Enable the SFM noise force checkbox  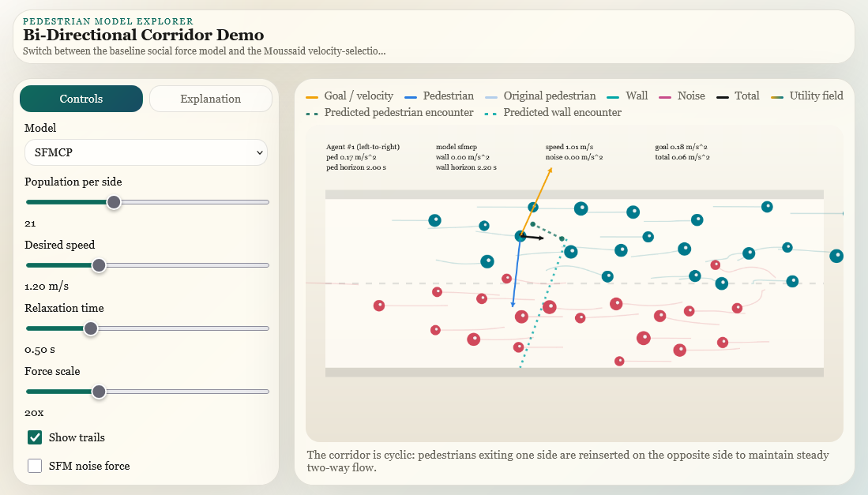[35, 466]
